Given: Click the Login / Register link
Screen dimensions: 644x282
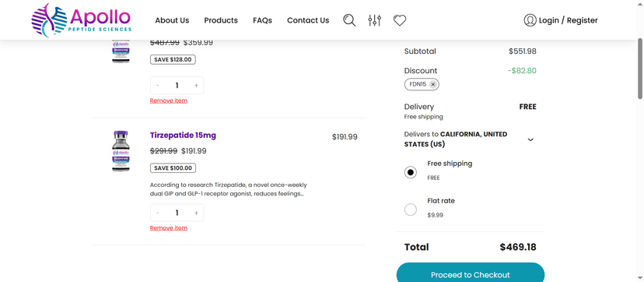Looking at the screenshot, I should point(568,20).
